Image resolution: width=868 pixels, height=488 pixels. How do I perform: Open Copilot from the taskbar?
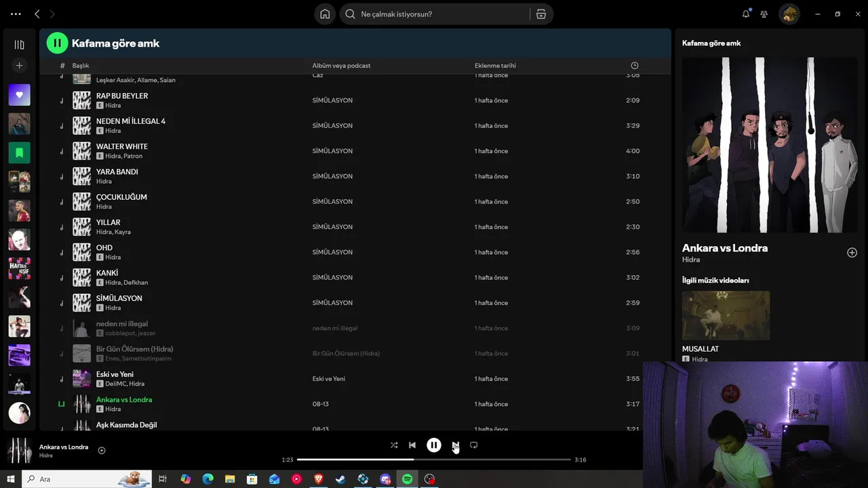click(186, 479)
